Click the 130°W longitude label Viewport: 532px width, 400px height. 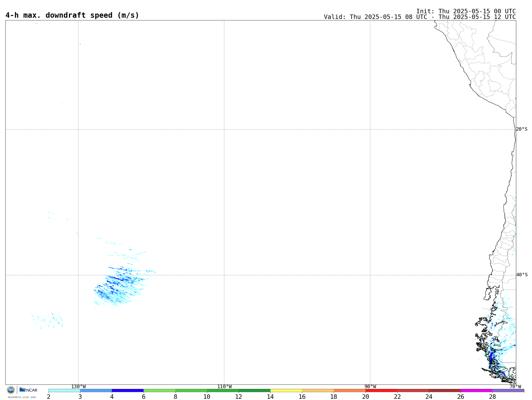pos(78,386)
